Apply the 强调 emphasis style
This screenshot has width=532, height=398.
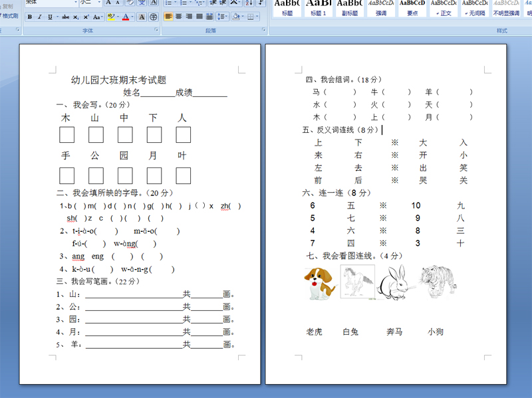point(380,8)
